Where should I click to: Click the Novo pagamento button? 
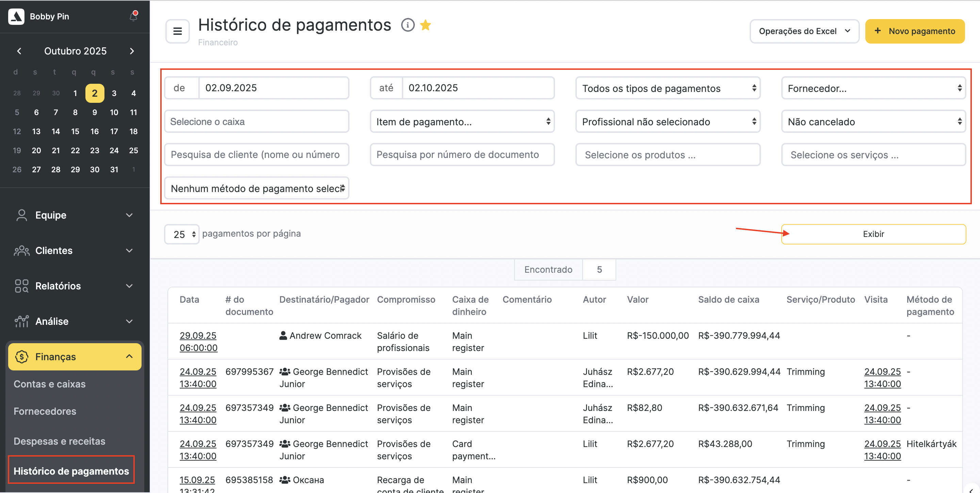coord(915,31)
